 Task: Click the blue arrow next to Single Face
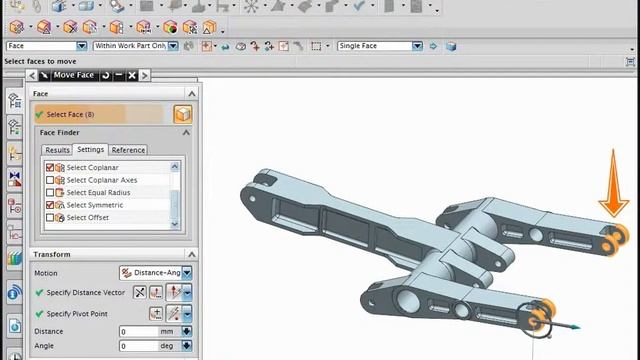433,46
